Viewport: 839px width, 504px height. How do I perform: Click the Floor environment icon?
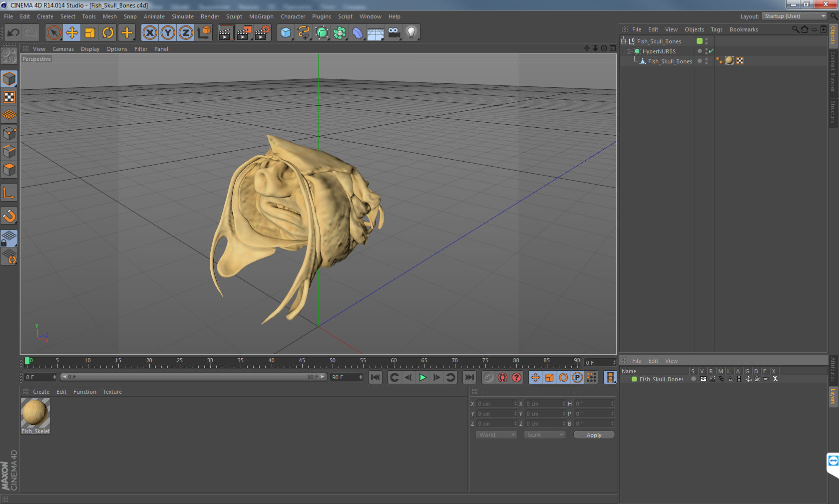point(376,33)
